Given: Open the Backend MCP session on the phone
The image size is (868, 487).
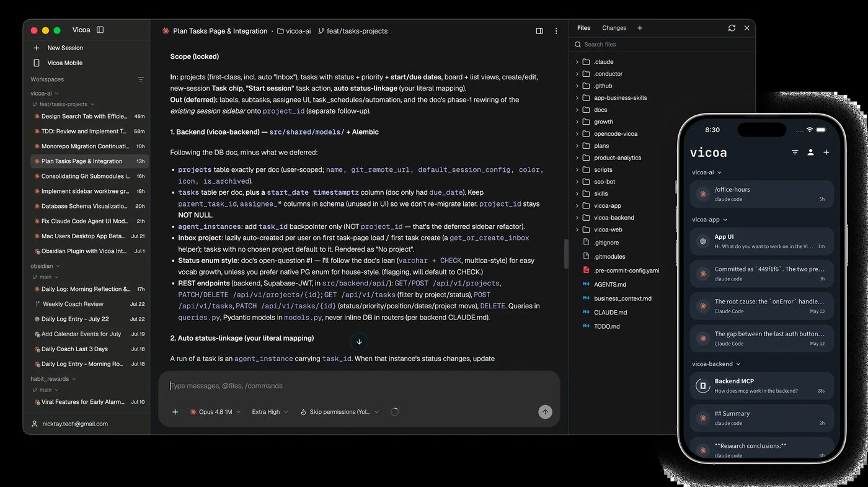Looking at the screenshot, I should coord(761,385).
